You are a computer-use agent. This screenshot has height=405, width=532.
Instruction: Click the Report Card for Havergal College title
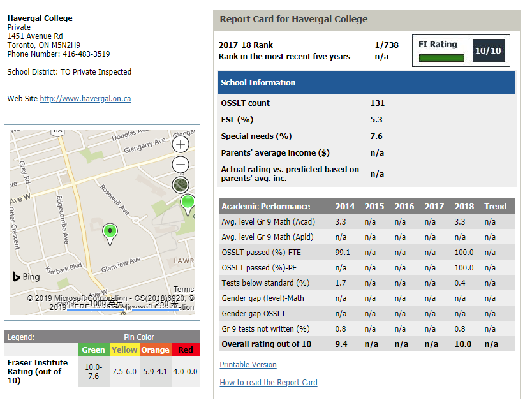293,19
